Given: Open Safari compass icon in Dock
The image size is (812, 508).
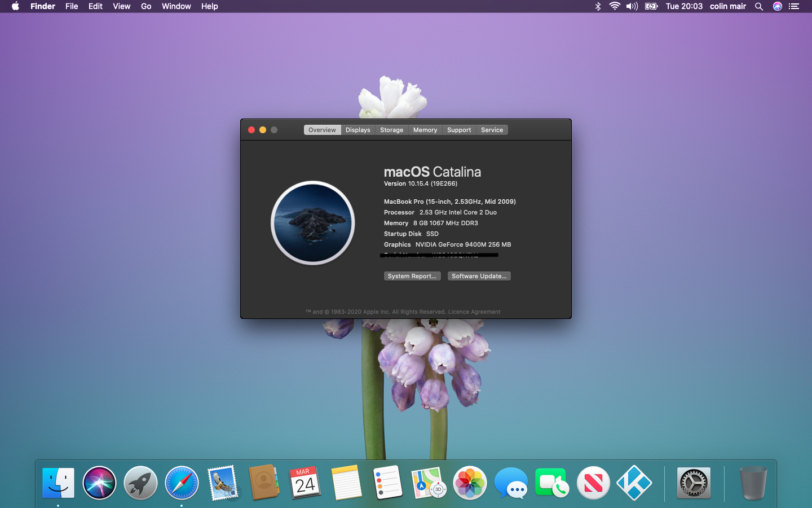Looking at the screenshot, I should tap(182, 483).
